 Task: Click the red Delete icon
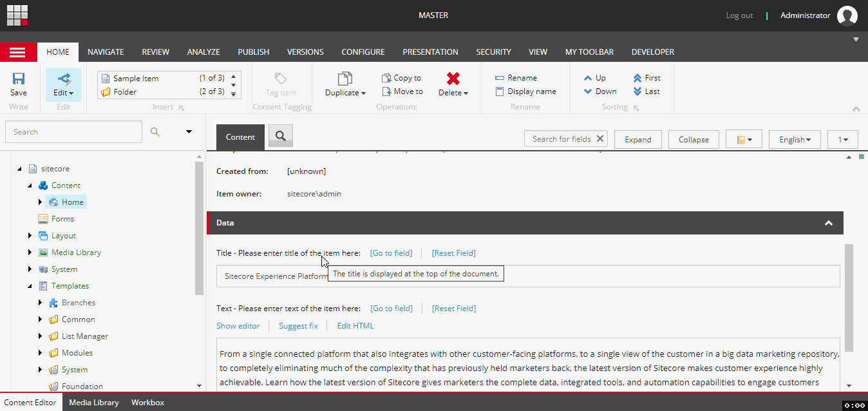click(453, 79)
